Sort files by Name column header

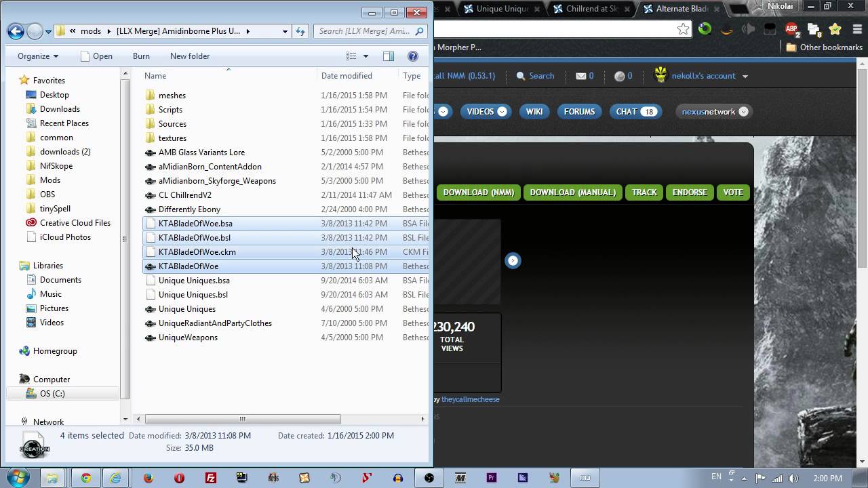coord(155,76)
